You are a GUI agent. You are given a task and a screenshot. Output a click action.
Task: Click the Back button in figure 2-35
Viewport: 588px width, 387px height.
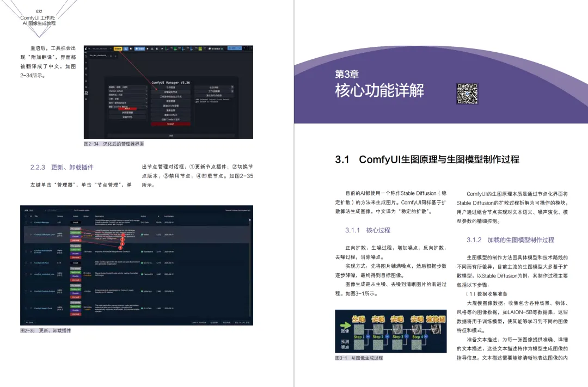tap(30, 322)
